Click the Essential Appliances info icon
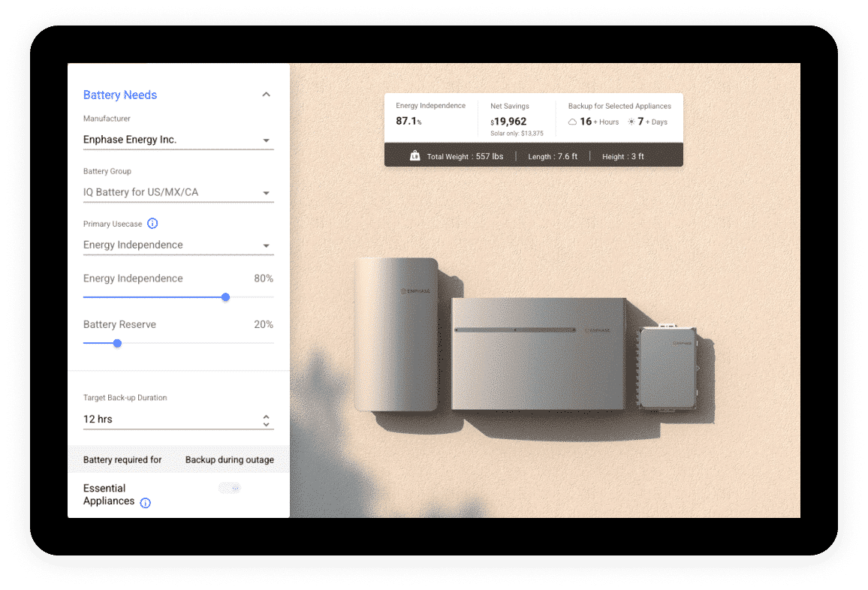The width and height of the screenshot is (868, 590). (146, 503)
